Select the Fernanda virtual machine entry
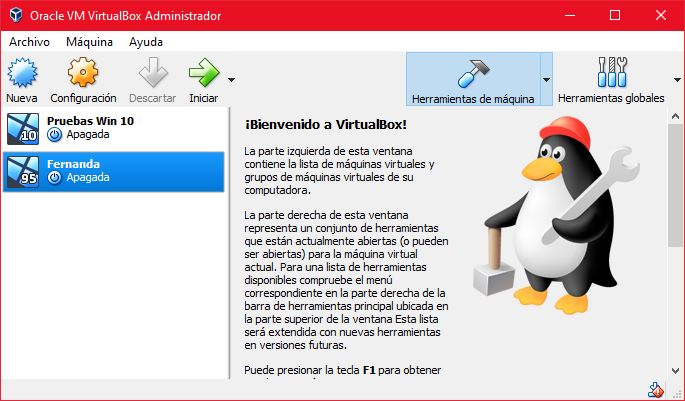Viewport: 685px width, 401px height. 114,172
